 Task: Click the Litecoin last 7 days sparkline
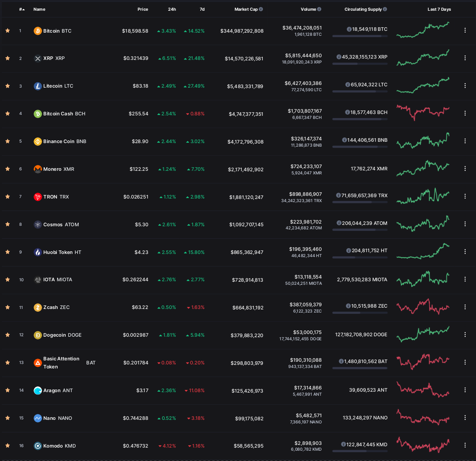click(423, 85)
